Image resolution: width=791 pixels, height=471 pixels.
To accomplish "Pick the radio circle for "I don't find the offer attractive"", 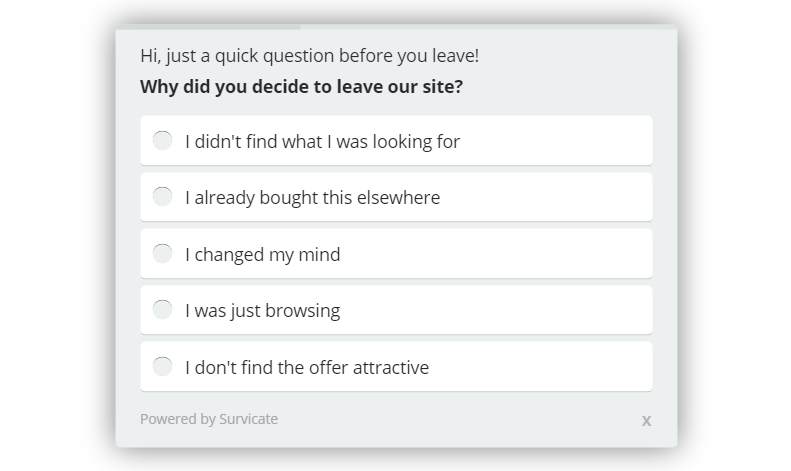I will [x=162, y=367].
